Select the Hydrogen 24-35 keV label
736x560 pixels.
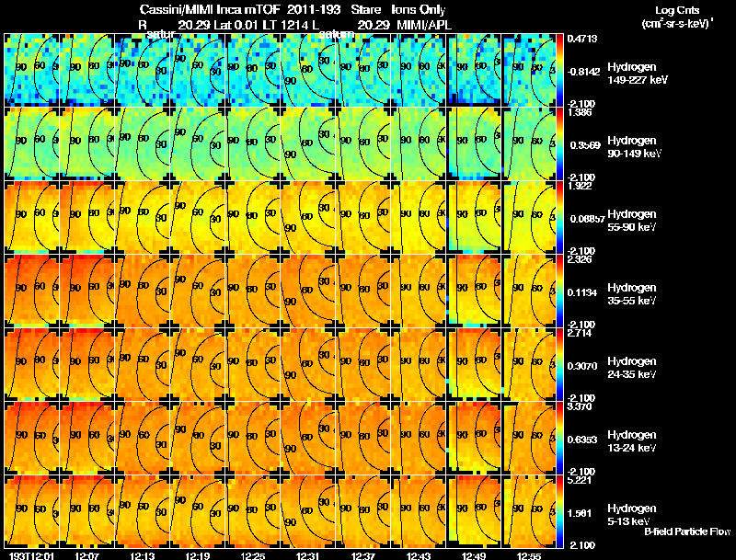pyautogui.click(x=632, y=368)
